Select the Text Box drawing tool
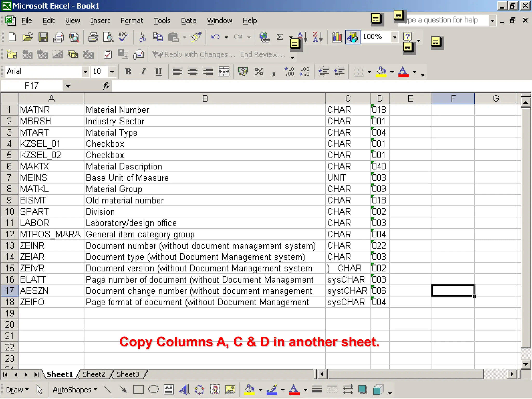Image resolution: width=532 pixels, height=399 pixels. click(x=169, y=390)
